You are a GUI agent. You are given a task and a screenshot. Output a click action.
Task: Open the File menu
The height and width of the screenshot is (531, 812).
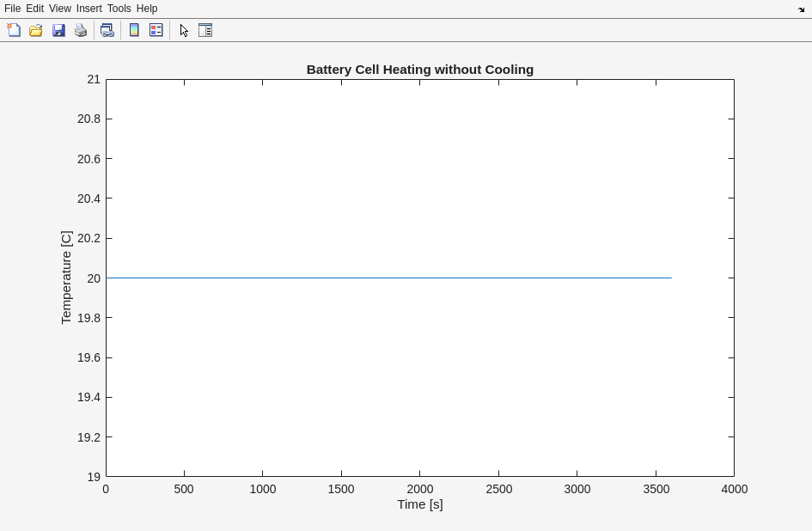(13, 9)
